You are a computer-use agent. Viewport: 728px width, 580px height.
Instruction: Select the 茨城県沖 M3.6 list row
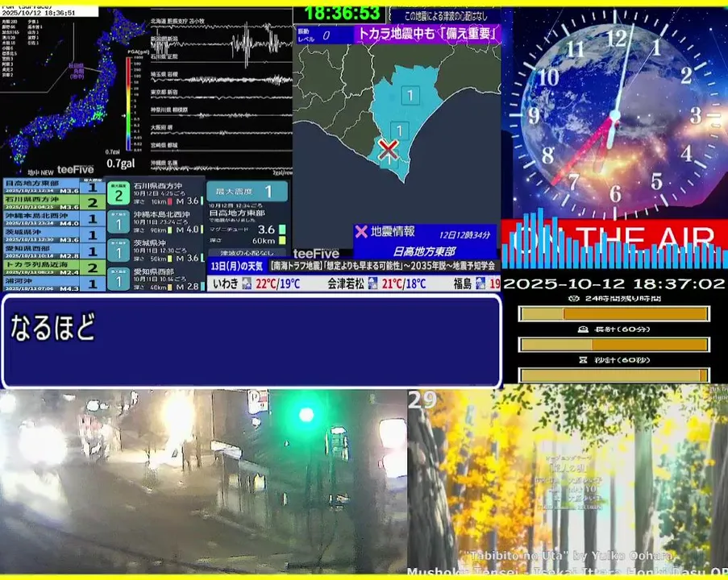pos(54,234)
